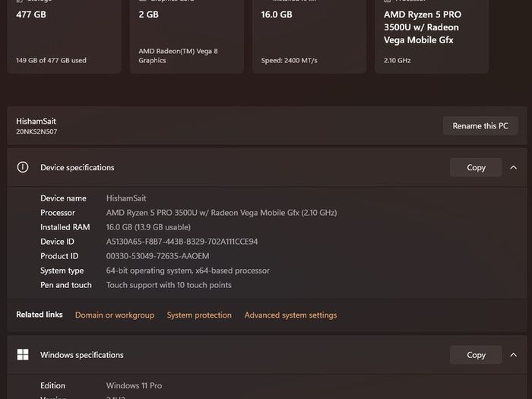
Task: Collapse the Windows specifications section
Action: pyautogui.click(x=513, y=355)
